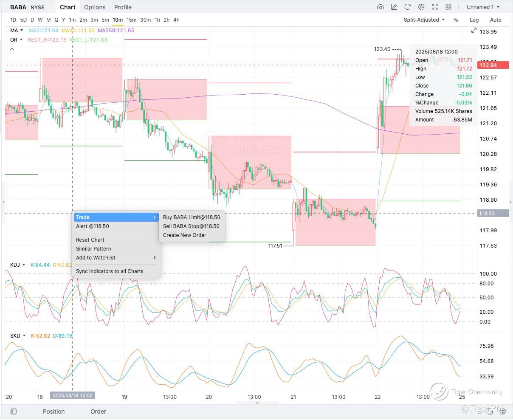The image size is (513, 420).
Task: Switch to the Options tab
Action: point(95,7)
